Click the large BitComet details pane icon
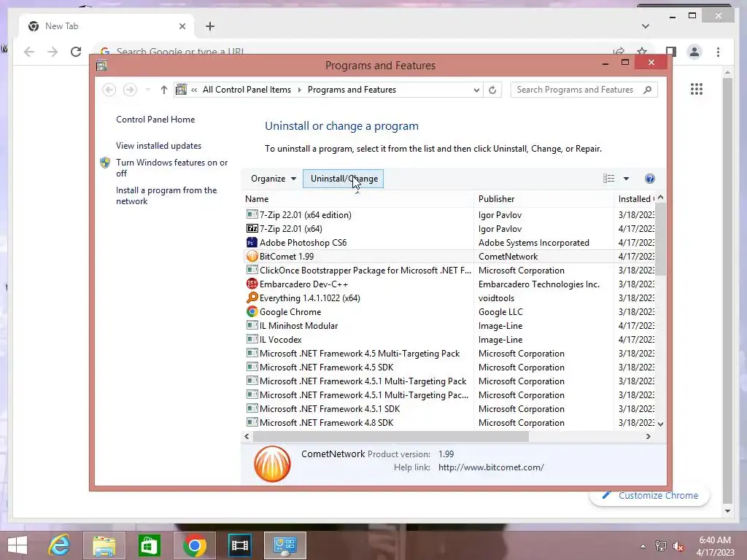 click(272, 464)
